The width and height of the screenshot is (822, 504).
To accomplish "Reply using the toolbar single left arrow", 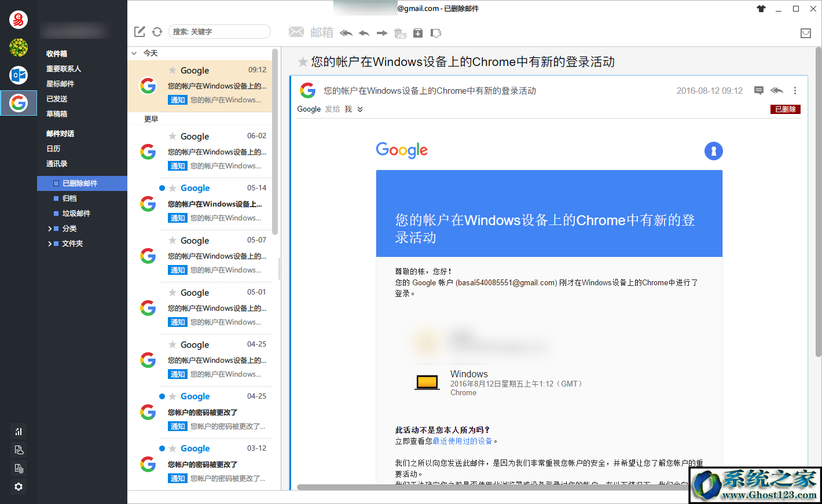I will pos(364,33).
